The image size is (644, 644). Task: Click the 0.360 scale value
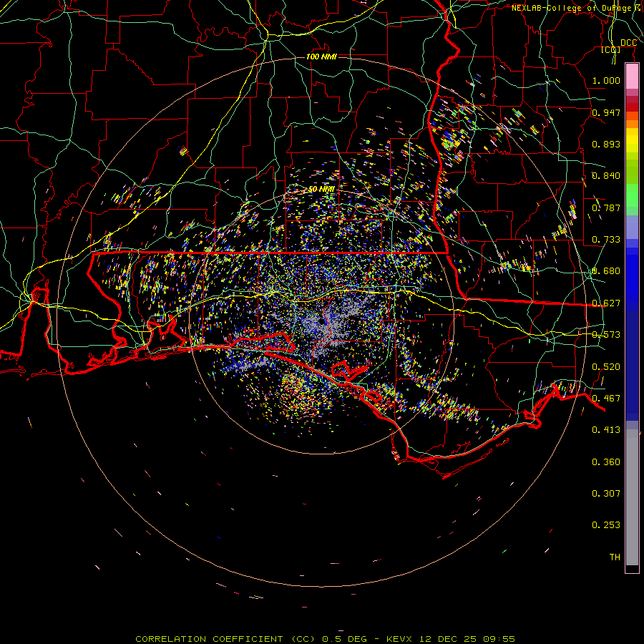pyautogui.click(x=606, y=462)
